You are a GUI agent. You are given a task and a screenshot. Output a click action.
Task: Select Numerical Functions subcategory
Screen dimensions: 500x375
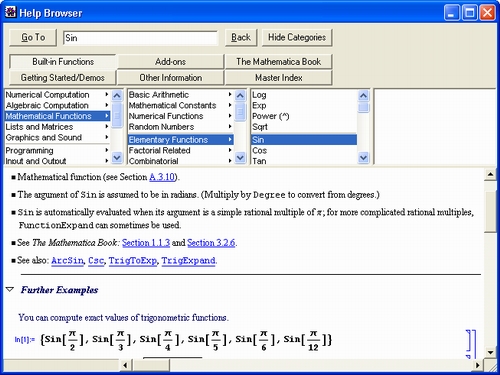[181, 116]
